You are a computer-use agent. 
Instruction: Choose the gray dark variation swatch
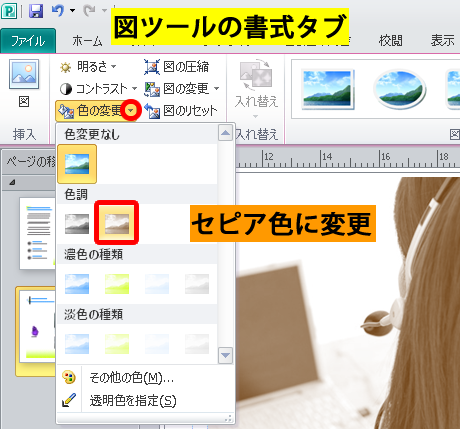click(197, 284)
